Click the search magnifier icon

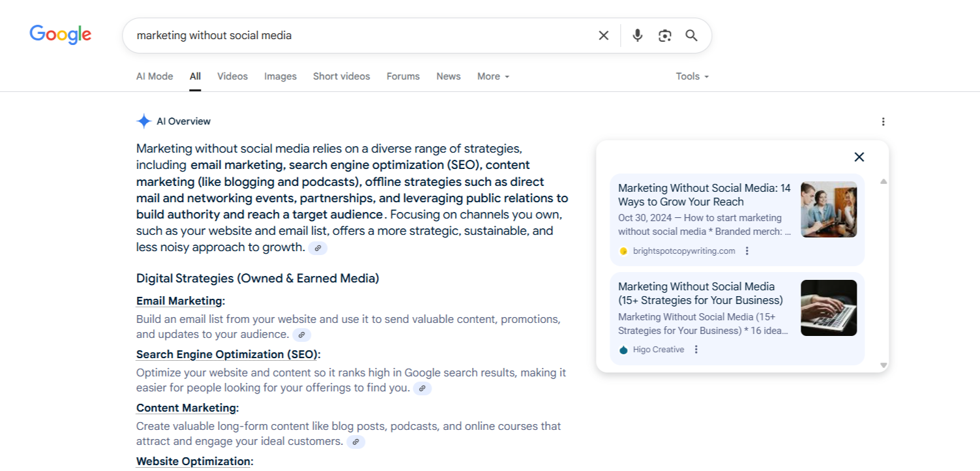pos(691,35)
